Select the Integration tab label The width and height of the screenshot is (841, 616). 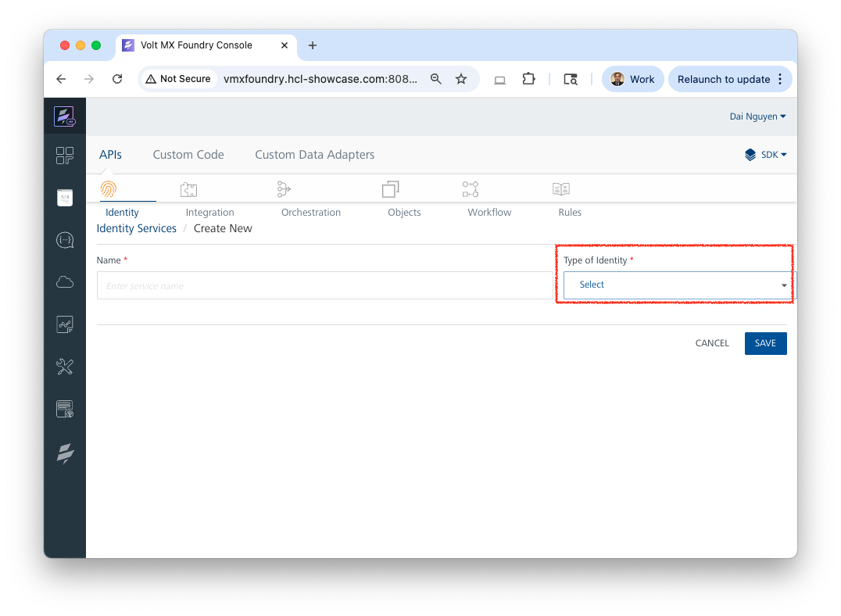coord(209,213)
